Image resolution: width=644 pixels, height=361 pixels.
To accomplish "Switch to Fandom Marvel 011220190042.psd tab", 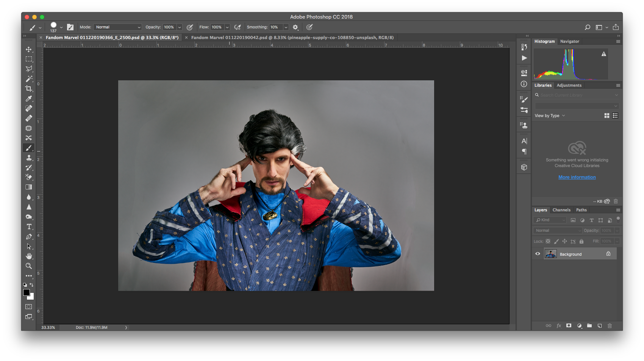I will coord(292,38).
